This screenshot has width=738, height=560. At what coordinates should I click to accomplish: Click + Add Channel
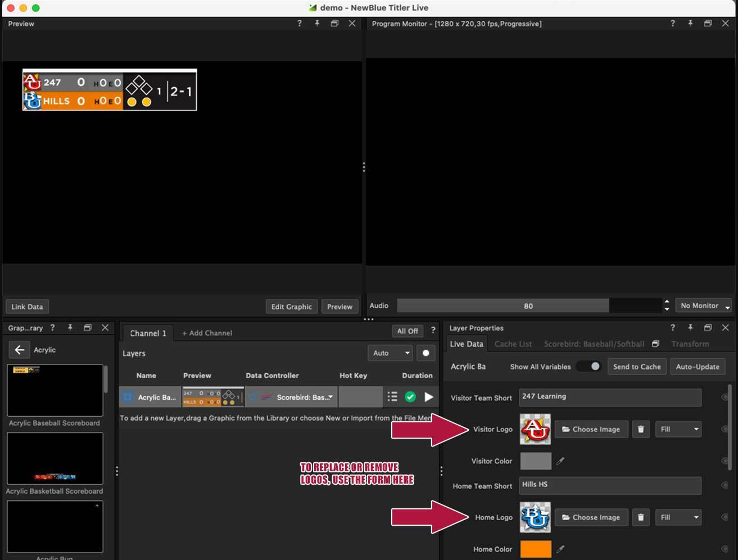(x=207, y=333)
